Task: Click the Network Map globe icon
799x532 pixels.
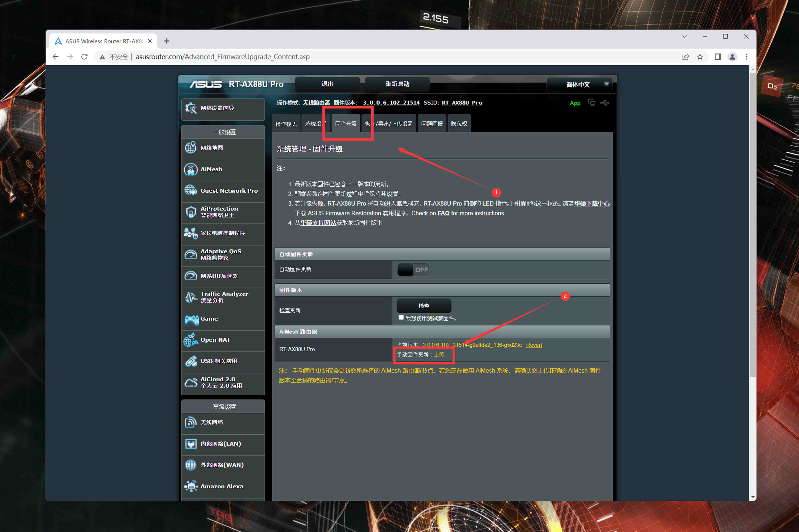Action: tap(190, 148)
